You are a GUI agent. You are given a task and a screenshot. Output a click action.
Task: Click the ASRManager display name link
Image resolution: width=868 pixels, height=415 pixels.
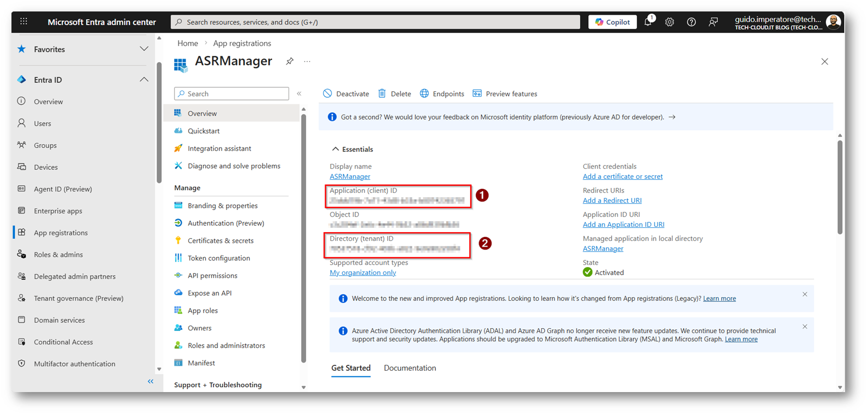350,176
